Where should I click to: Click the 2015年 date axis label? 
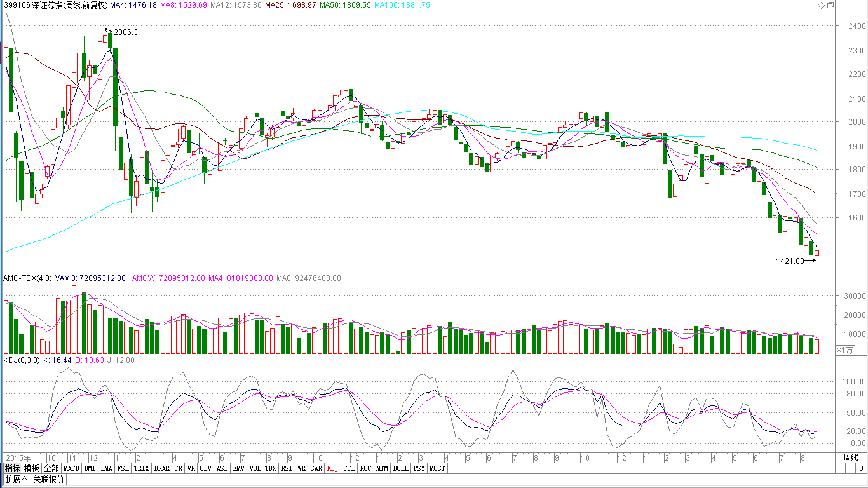17,457
